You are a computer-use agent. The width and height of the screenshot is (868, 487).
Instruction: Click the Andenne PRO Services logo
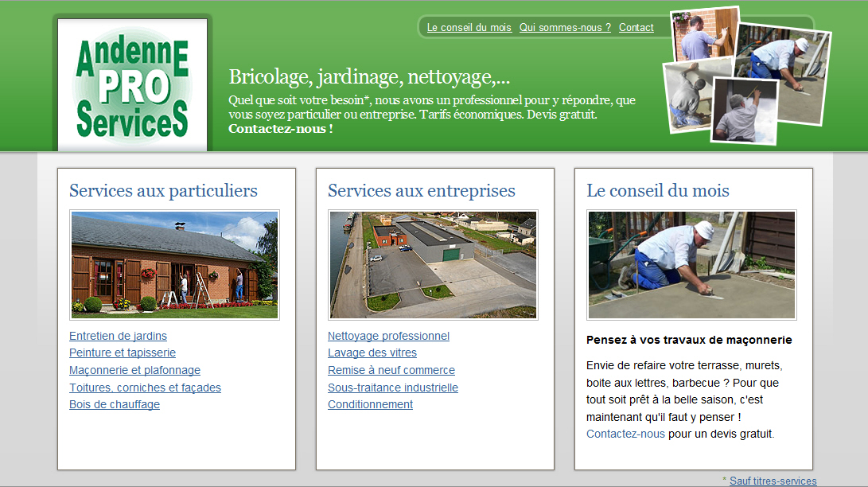coord(132,84)
